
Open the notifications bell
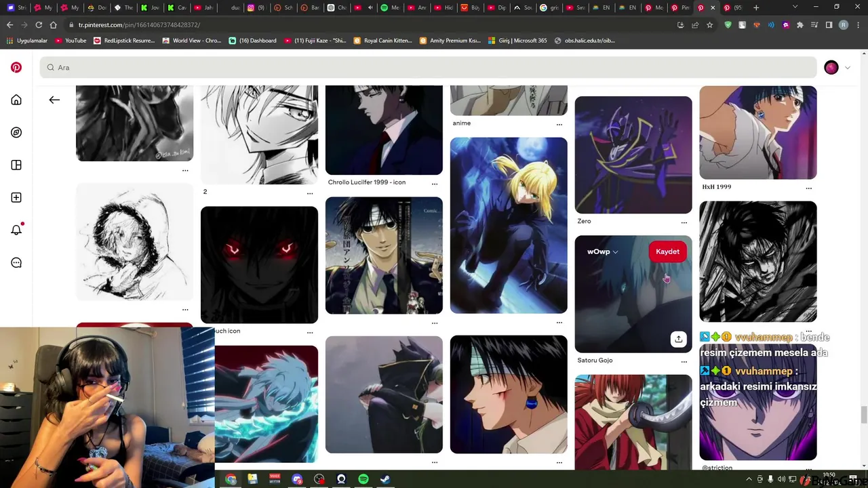tap(16, 230)
